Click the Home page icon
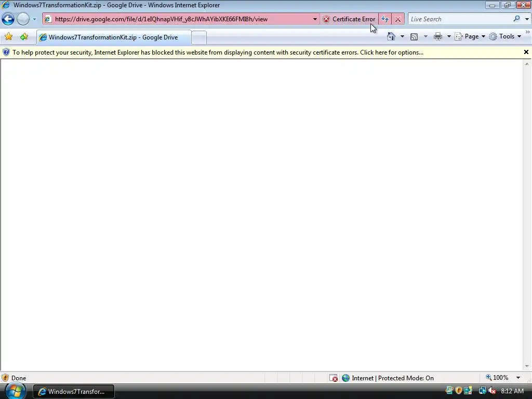Image resolution: width=532 pixels, height=399 pixels. click(391, 36)
